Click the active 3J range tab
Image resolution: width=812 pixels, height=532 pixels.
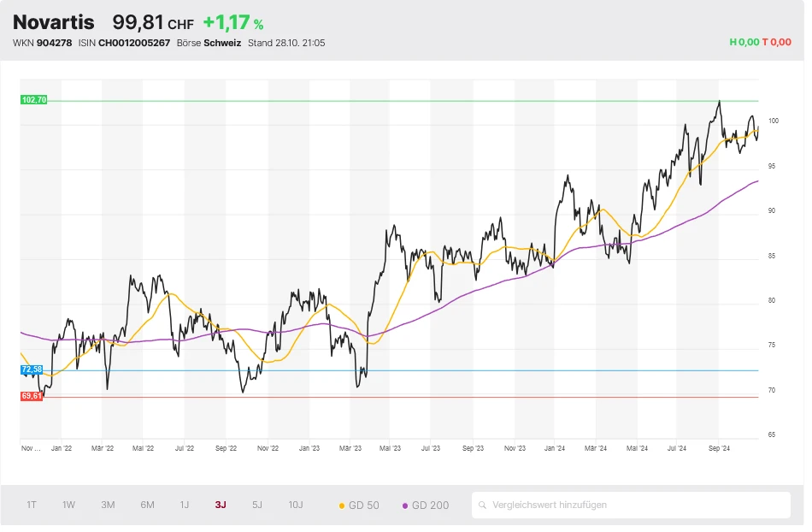point(221,505)
